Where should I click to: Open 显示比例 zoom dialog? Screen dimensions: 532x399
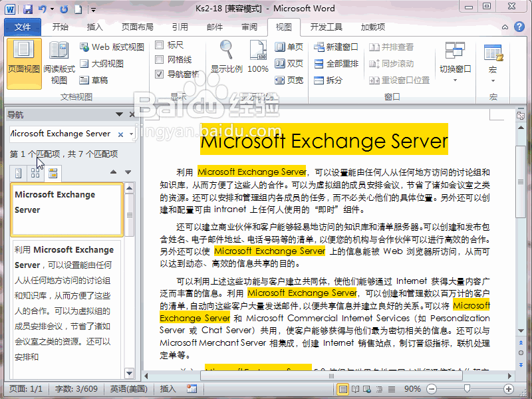tap(226, 57)
